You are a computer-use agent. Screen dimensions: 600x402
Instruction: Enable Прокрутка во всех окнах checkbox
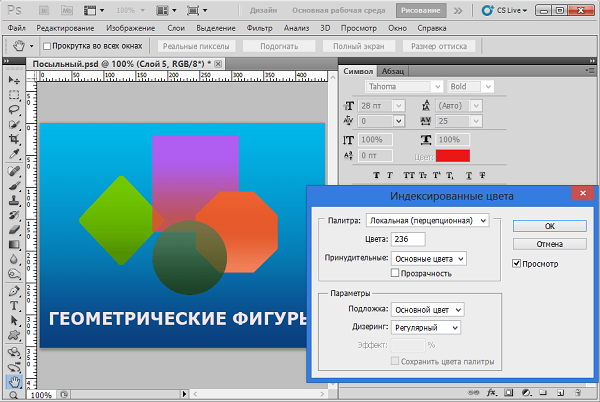pyautogui.click(x=47, y=46)
